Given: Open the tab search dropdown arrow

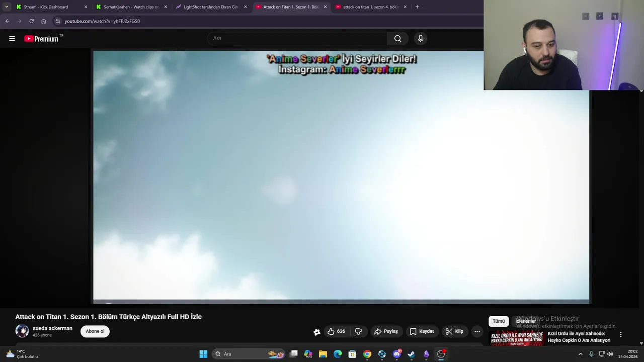Looking at the screenshot, I should click(x=7, y=7).
